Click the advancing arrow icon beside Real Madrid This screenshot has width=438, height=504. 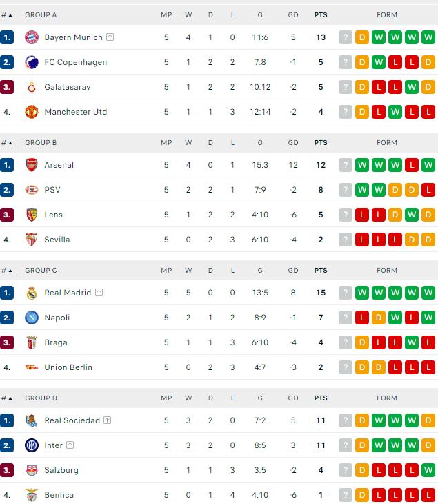point(99,293)
